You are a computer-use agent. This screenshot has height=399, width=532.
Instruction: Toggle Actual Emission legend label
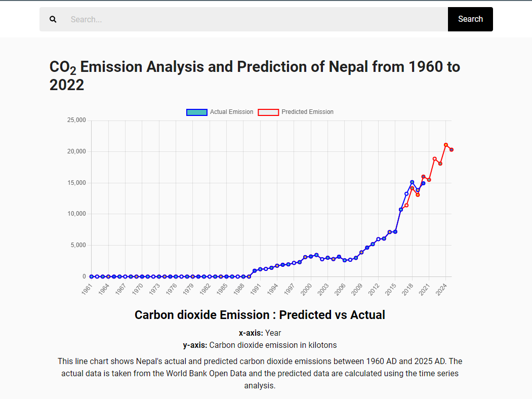click(x=231, y=112)
